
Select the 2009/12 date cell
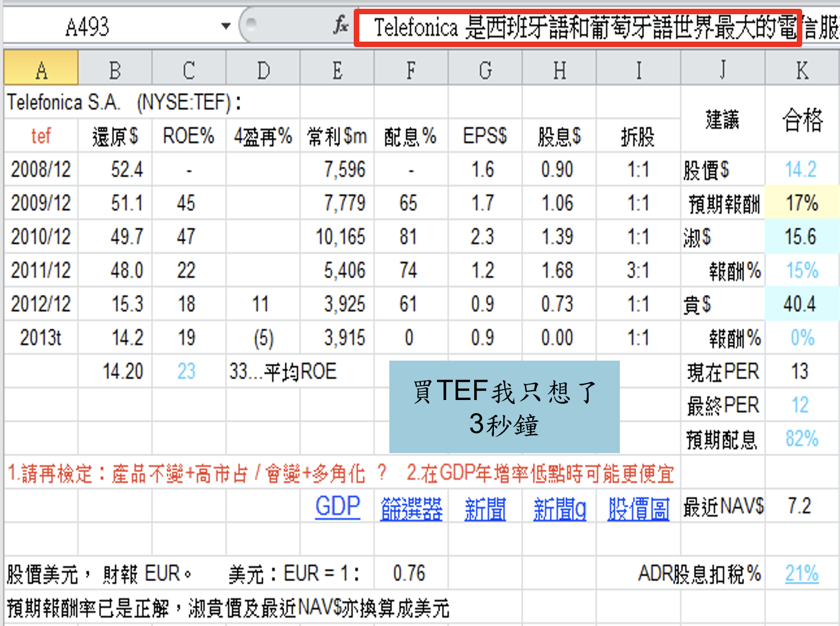(x=41, y=203)
